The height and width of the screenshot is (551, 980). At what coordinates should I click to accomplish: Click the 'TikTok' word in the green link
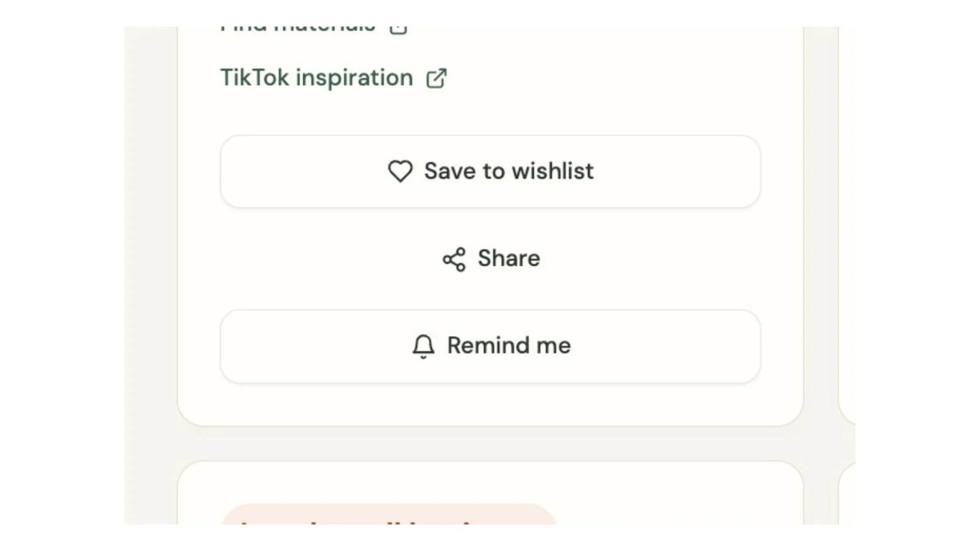click(x=254, y=78)
